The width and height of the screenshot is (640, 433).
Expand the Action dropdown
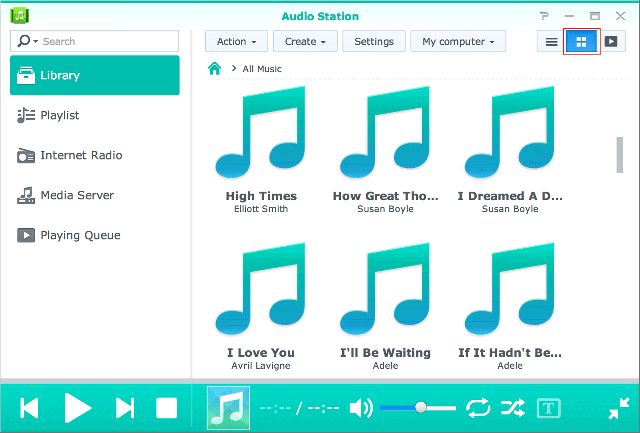[236, 41]
